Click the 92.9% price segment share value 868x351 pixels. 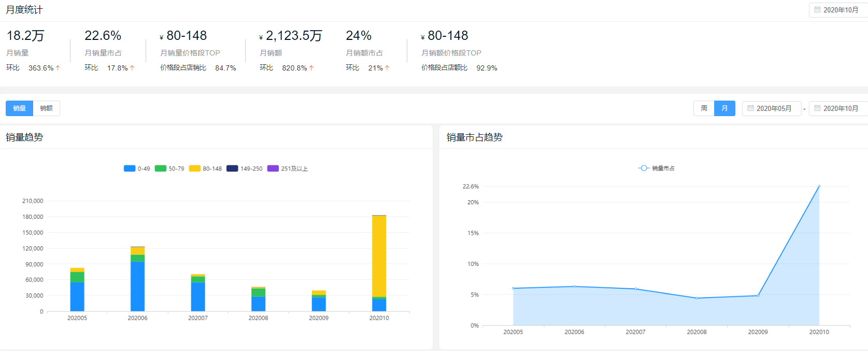pyautogui.click(x=487, y=68)
